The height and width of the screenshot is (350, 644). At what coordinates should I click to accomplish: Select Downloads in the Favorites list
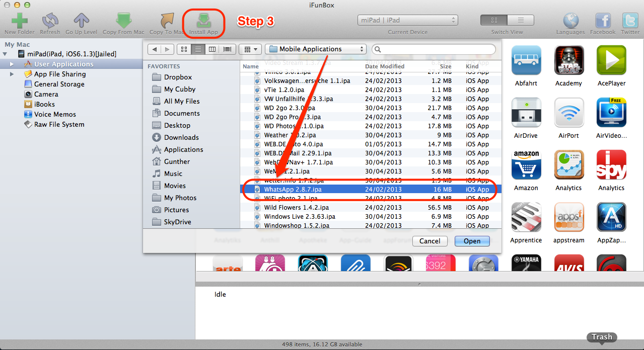(181, 137)
